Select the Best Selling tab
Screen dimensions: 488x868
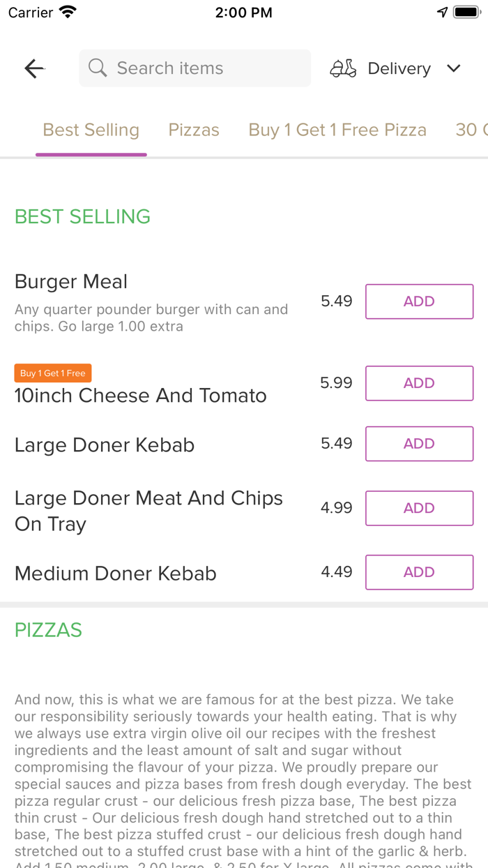91,129
